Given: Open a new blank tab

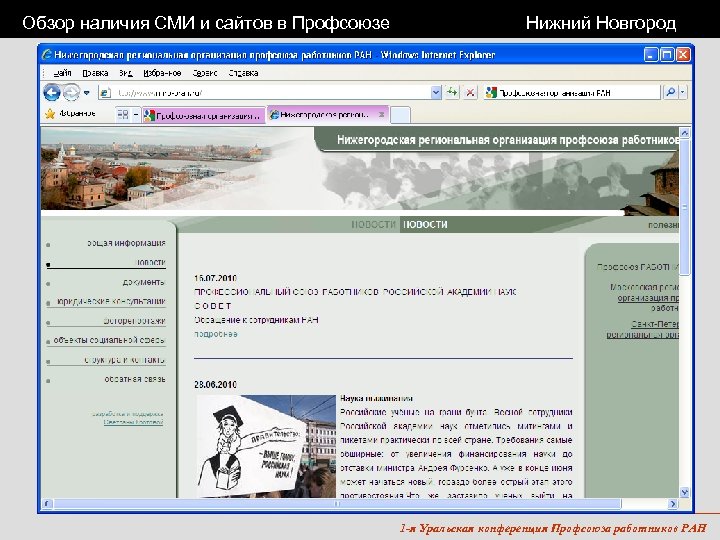Looking at the screenshot, I should (400, 115).
